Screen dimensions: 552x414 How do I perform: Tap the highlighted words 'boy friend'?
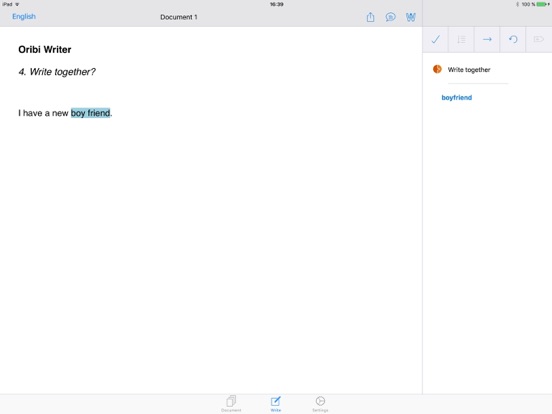coord(90,113)
